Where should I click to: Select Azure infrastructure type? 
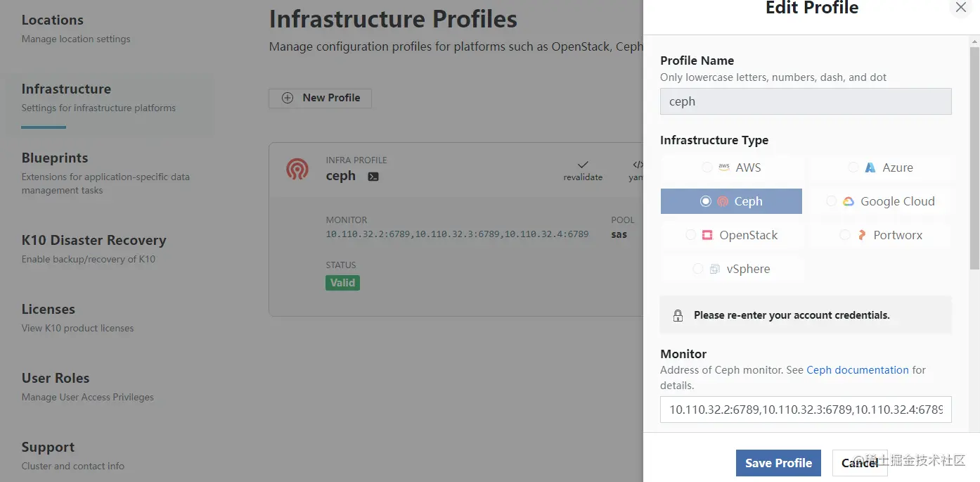point(880,167)
